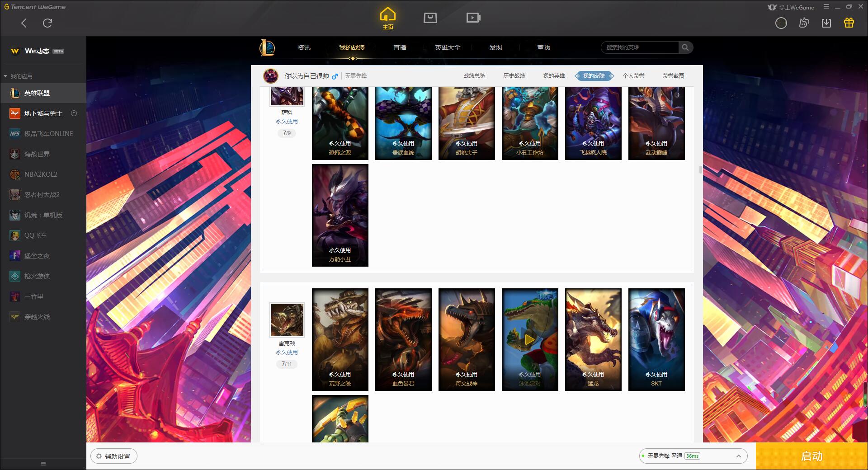This screenshot has height=470, width=868.
Task: Select NBA2KOL2 in the sidebar
Action: 43,174
